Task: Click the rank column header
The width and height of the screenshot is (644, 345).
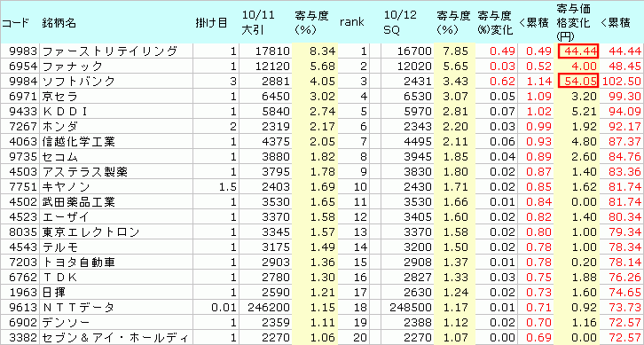Action: [x=351, y=22]
